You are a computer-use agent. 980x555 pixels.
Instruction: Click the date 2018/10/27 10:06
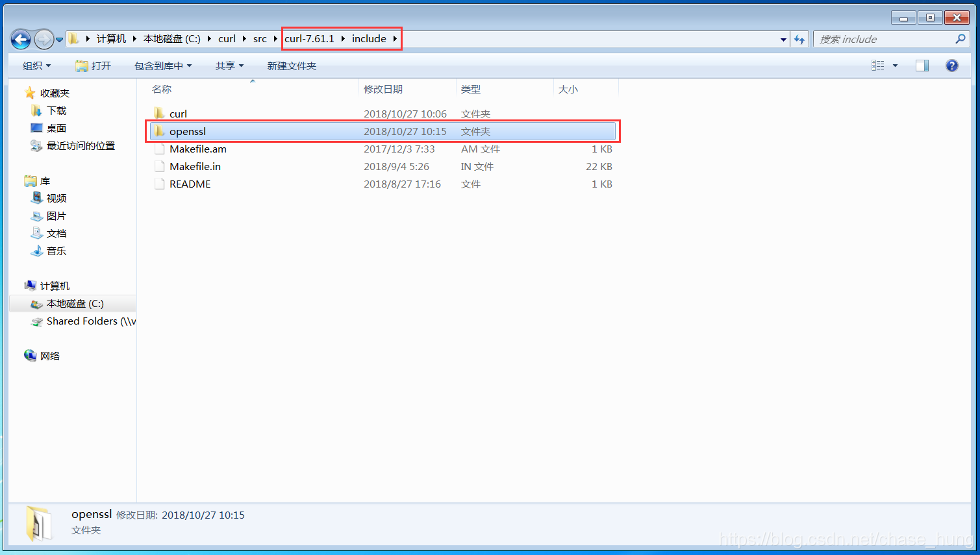405,114
